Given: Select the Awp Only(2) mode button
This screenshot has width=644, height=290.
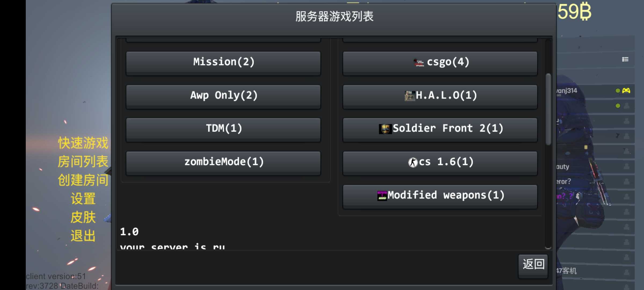Looking at the screenshot, I should pos(223,96).
